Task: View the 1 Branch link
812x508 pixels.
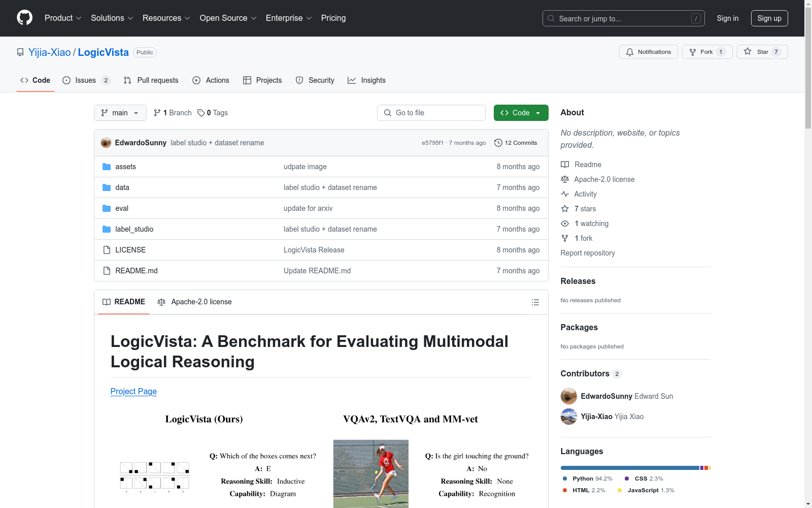Action: (173, 113)
